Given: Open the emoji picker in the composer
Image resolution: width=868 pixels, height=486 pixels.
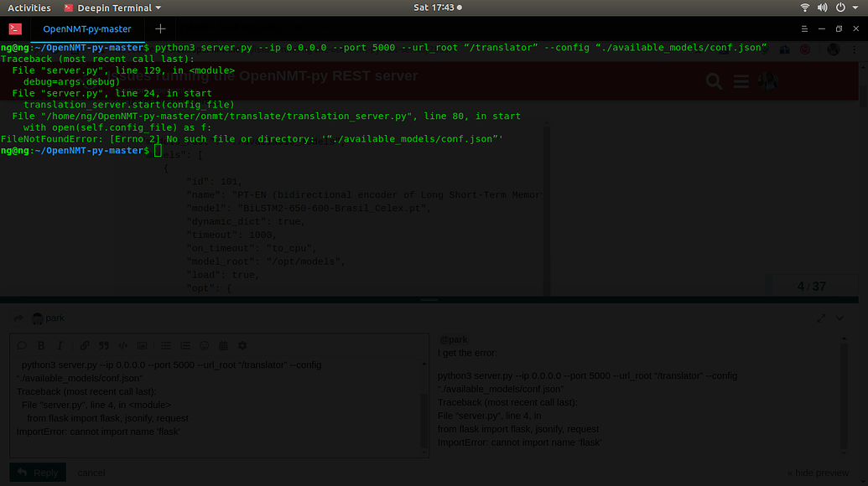Looking at the screenshot, I should 204,345.
